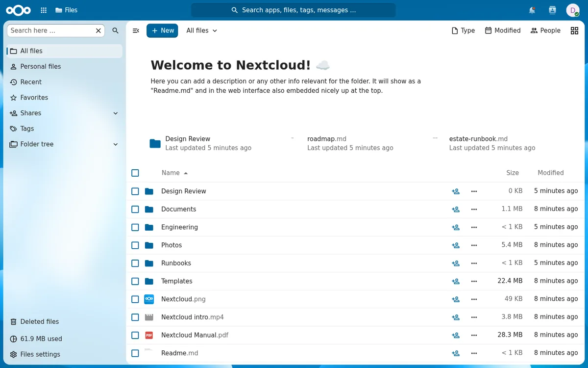Select the Engineering folder checkbox
The height and width of the screenshot is (368, 588).
coord(135,227)
